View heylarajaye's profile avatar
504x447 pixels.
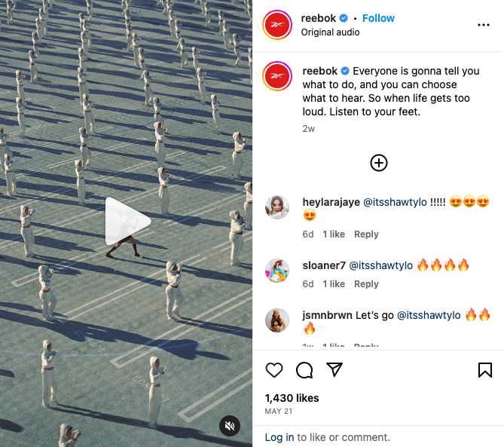pos(277,207)
